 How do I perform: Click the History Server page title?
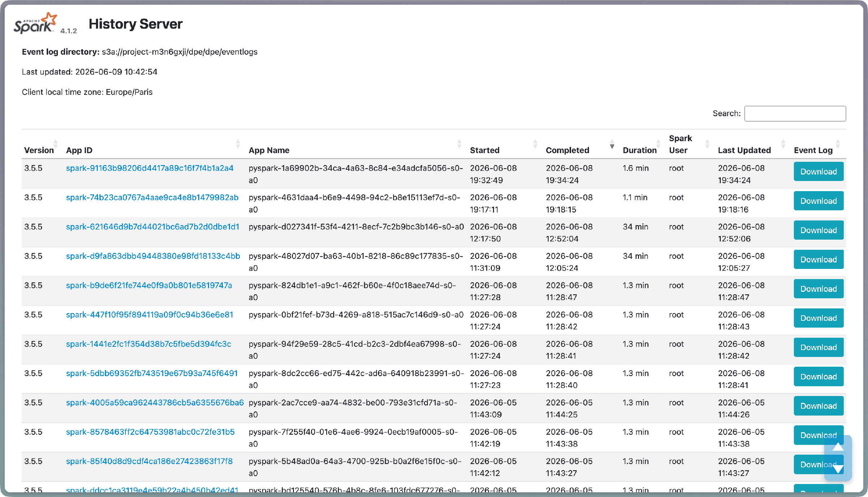136,24
